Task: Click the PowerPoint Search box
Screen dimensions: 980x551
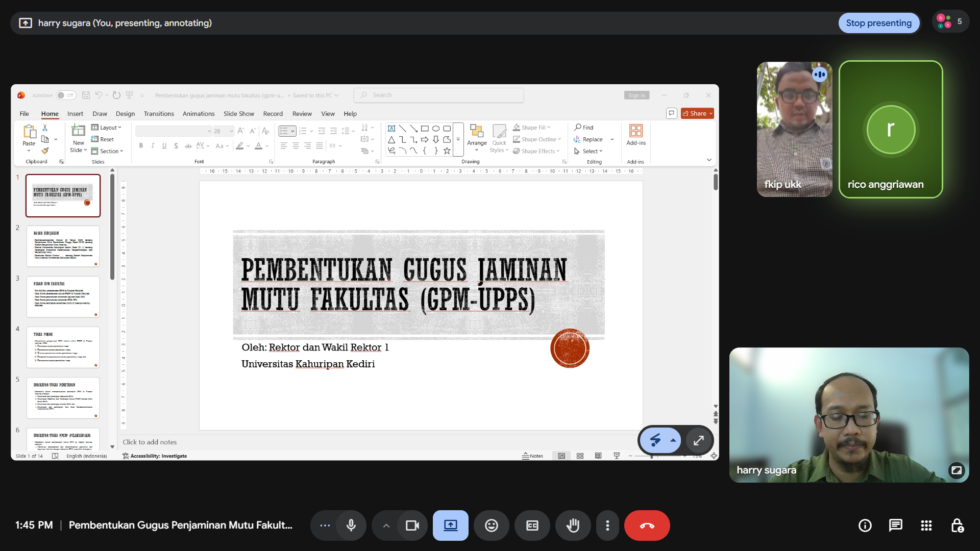Action: point(439,95)
